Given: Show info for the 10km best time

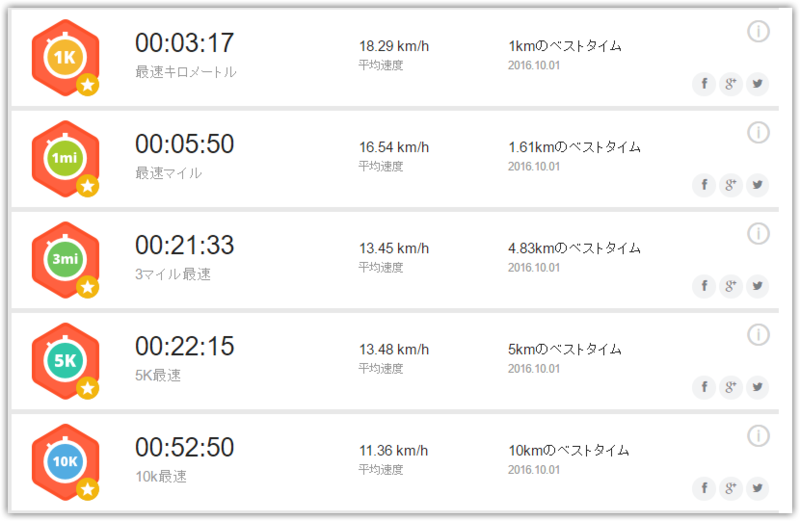Looking at the screenshot, I should coord(758,436).
